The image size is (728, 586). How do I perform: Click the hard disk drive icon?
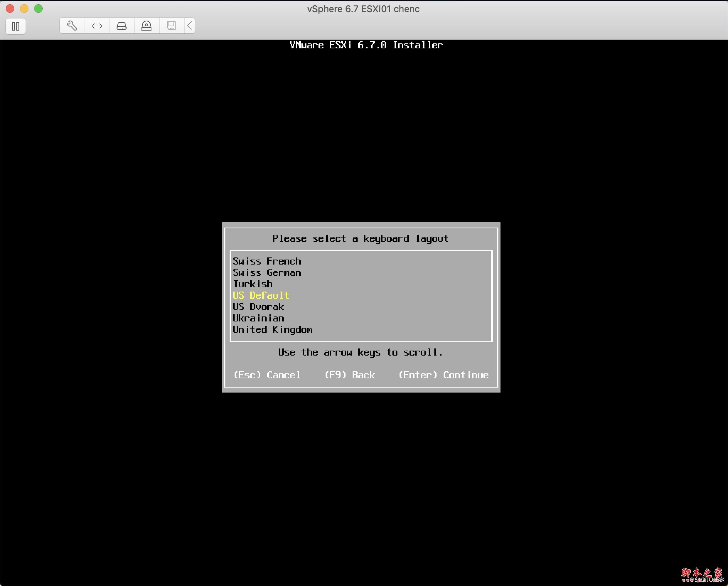pos(122,26)
